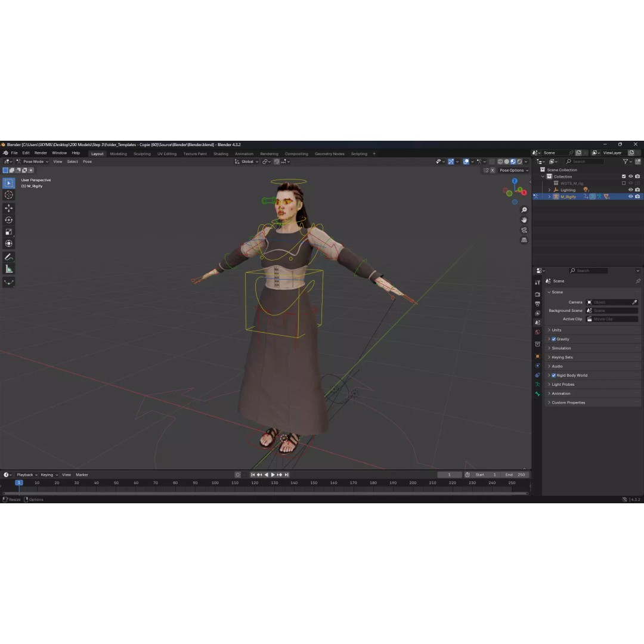The width and height of the screenshot is (644, 644).
Task: Open the Global transform orientation dropdown
Action: click(246, 162)
